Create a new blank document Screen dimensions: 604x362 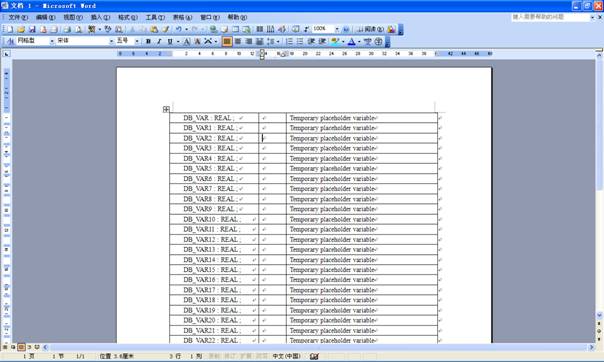(x=9, y=29)
